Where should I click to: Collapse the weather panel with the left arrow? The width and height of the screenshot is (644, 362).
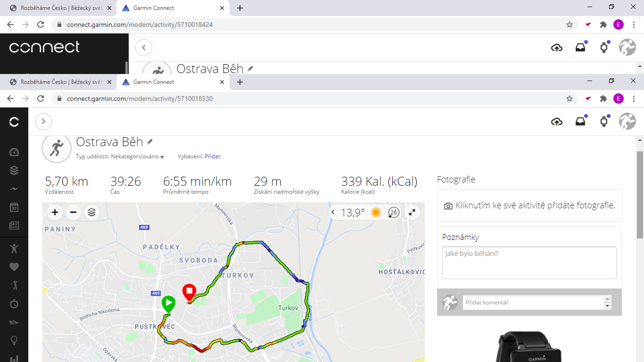pyautogui.click(x=333, y=213)
